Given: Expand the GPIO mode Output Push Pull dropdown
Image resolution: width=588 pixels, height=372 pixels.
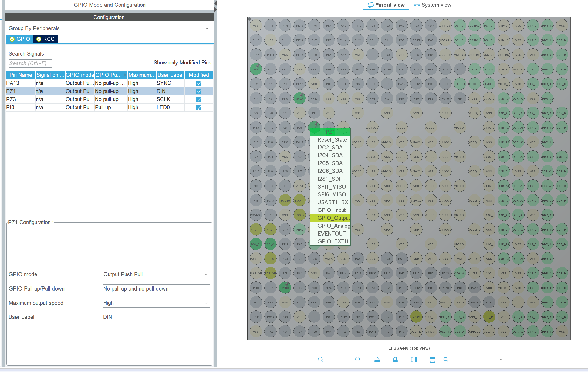Looking at the screenshot, I should pos(156,274).
